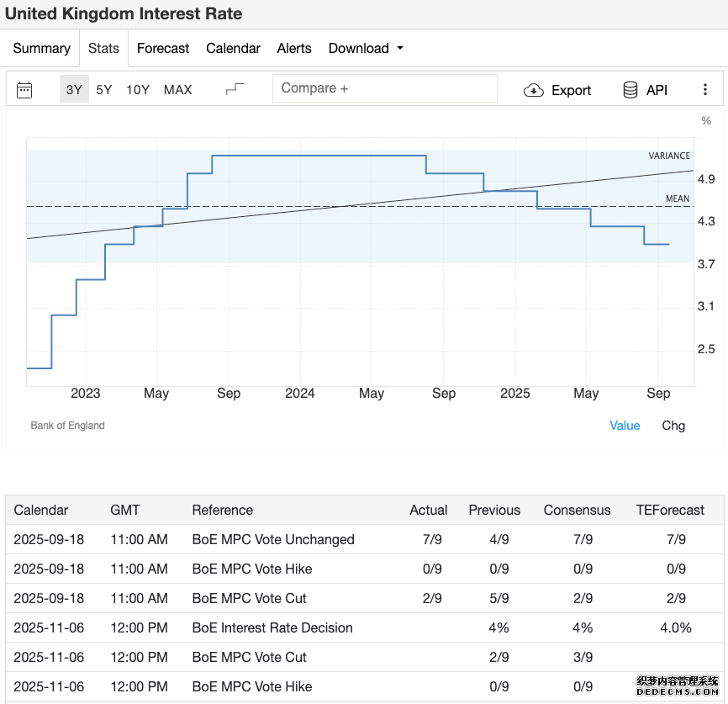Click the VARIANCE label on chart

[669, 156]
